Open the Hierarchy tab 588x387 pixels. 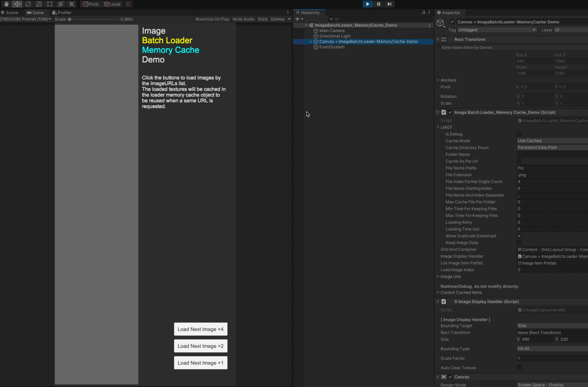308,13
